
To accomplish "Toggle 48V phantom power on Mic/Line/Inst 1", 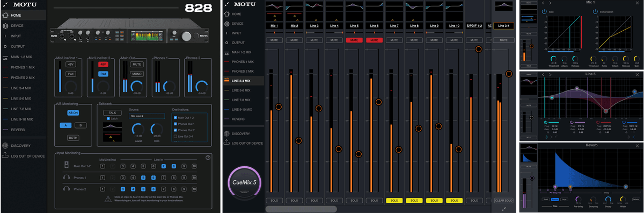I will (70, 64).
